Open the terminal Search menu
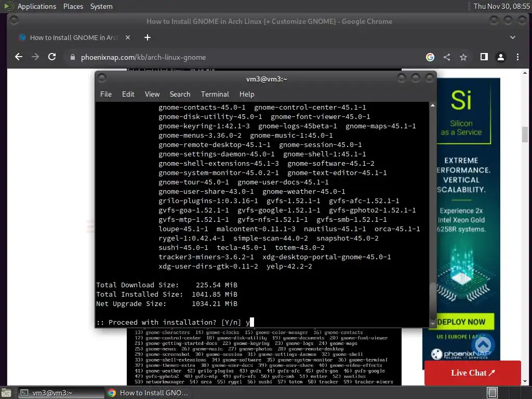Image resolution: width=532 pixels, height=399 pixels. pos(180,94)
